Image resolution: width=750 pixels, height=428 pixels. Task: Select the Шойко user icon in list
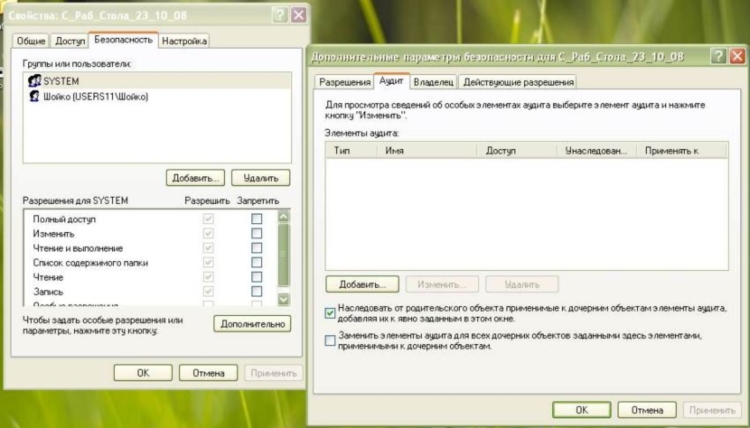(34, 96)
